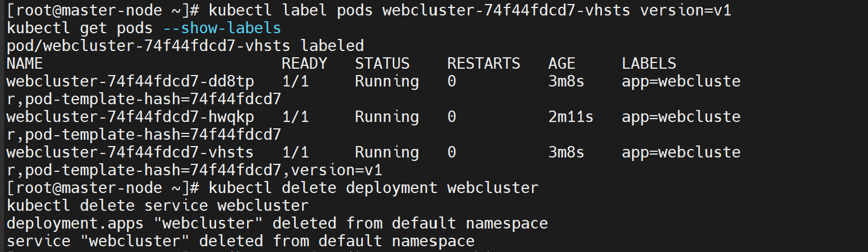Click the RESTARTS column header

coord(483,64)
